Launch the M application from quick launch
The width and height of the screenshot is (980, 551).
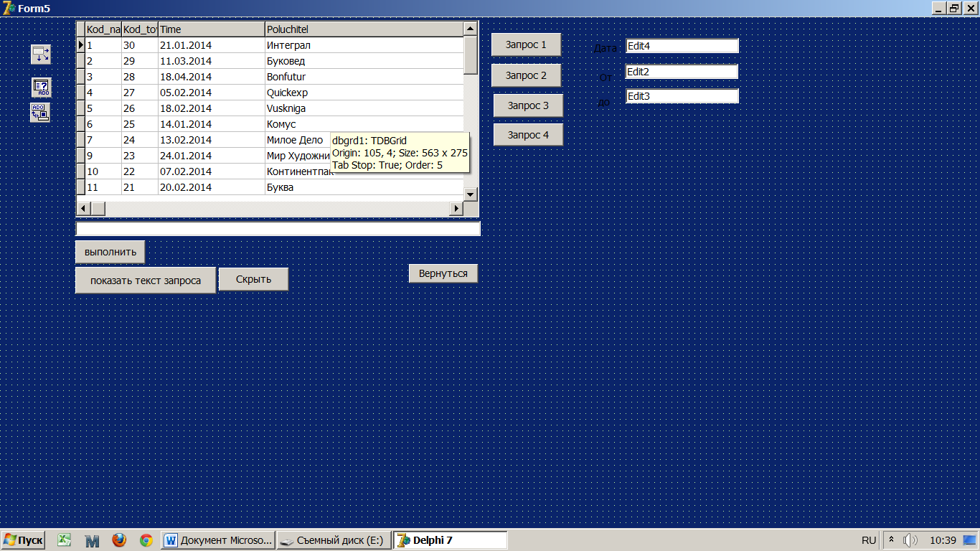click(x=92, y=540)
